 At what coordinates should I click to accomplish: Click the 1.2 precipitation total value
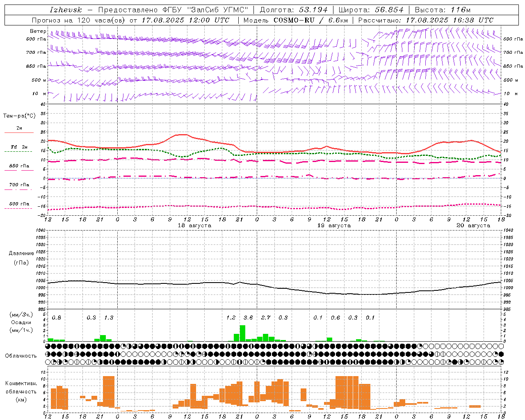[231, 318]
